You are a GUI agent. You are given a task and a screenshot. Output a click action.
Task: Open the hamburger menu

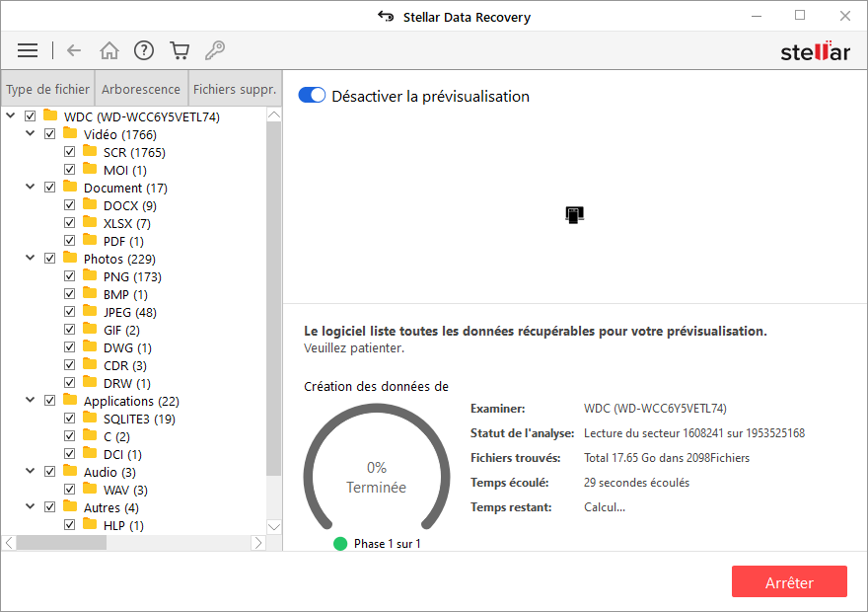point(28,50)
